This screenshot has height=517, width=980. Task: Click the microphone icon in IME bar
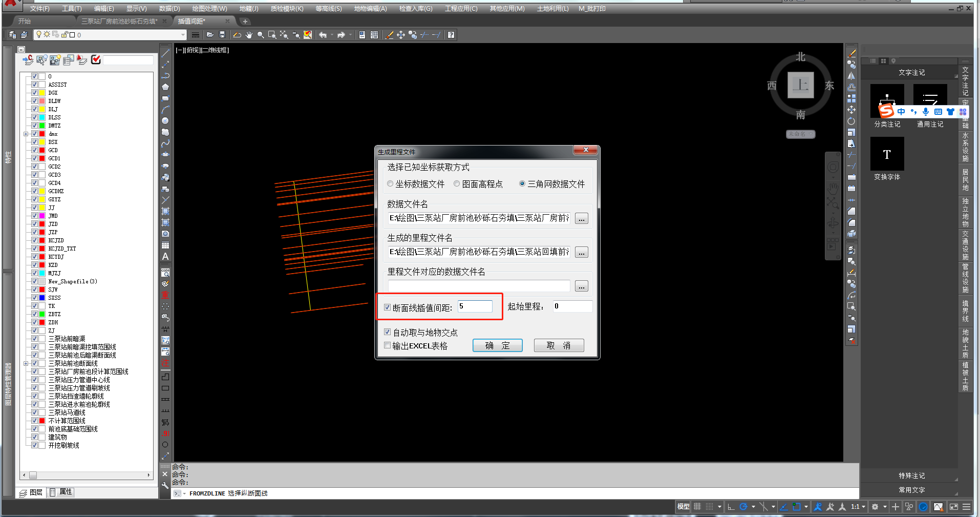coord(926,112)
